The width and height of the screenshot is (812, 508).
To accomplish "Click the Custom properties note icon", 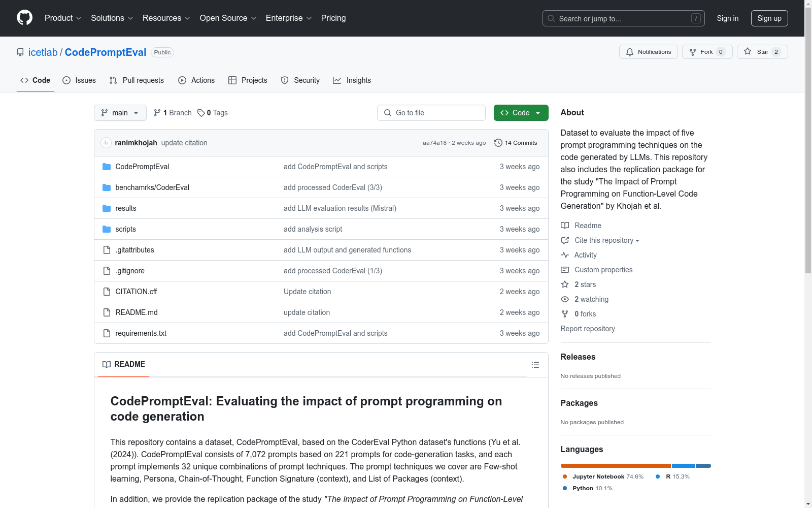I will [x=565, y=270].
